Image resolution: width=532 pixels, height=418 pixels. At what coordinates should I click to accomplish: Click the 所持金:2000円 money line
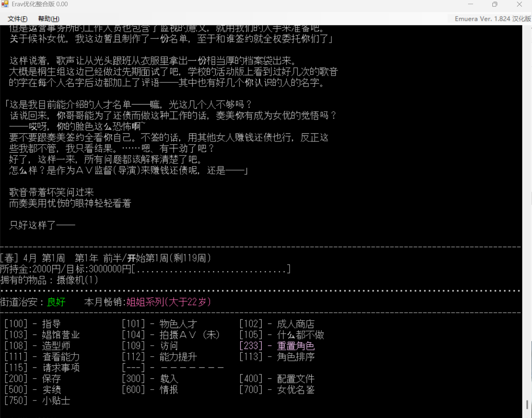point(145,269)
